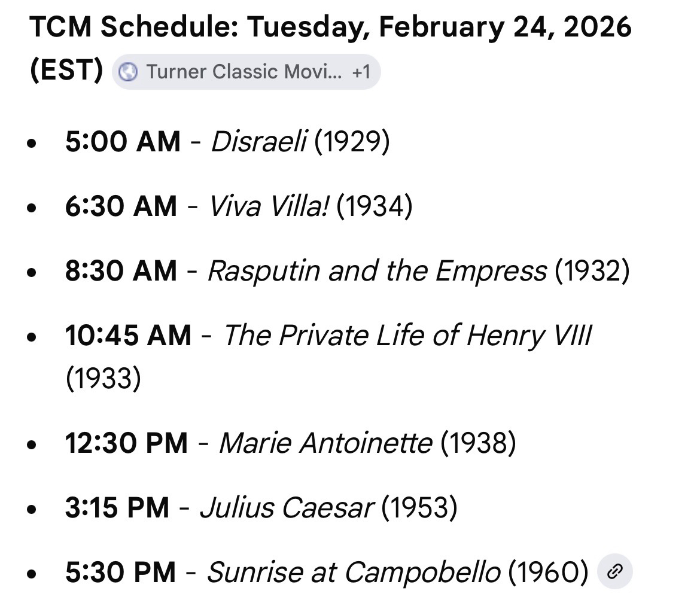Select Rasputin and the Empress title
This screenshot has height=606, width=700.
[x=376, y=271]
